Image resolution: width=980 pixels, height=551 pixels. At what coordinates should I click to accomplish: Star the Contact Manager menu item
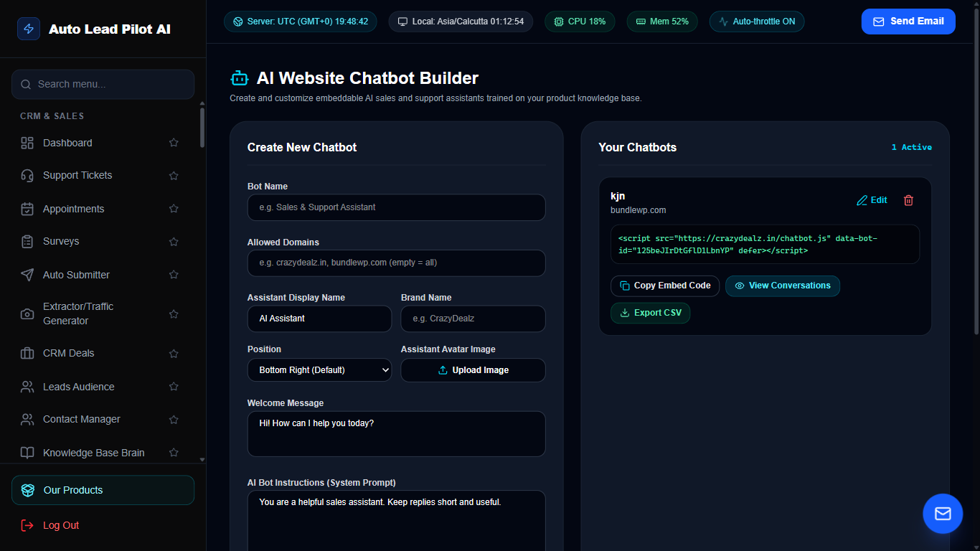[x=174, y=419]
